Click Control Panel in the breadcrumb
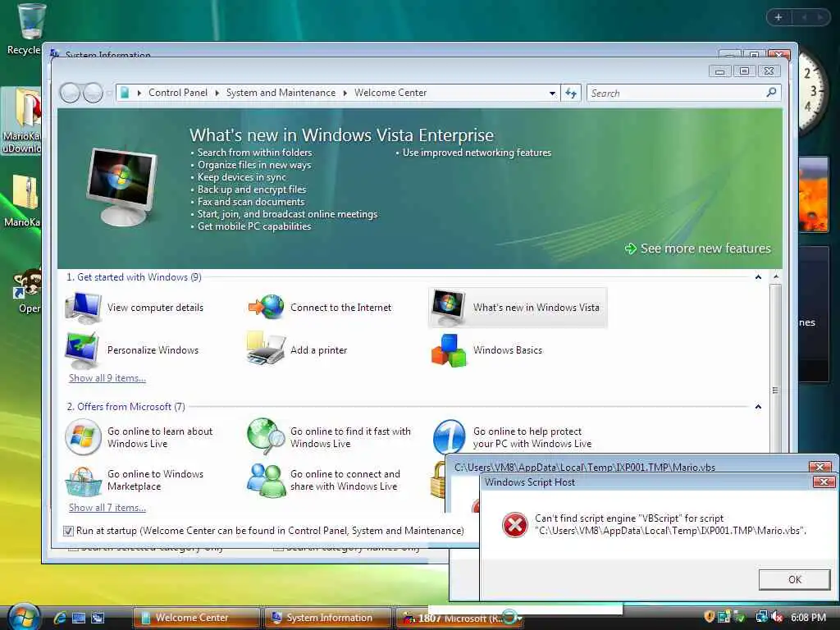The width and height of the screenshot is (840, 630). pos(178,93)
